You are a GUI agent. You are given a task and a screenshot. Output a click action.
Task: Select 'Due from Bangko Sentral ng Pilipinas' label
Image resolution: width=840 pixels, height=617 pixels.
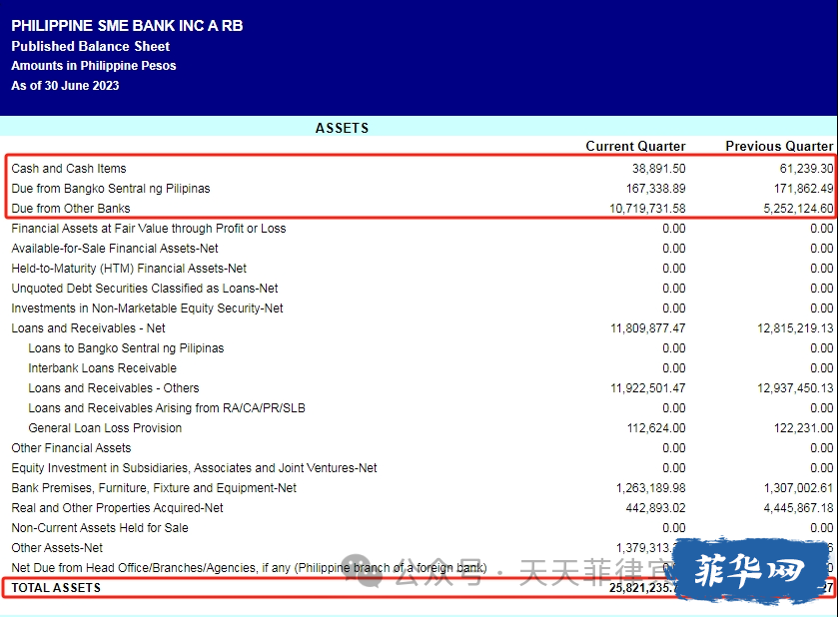click(x=110, y=189)
